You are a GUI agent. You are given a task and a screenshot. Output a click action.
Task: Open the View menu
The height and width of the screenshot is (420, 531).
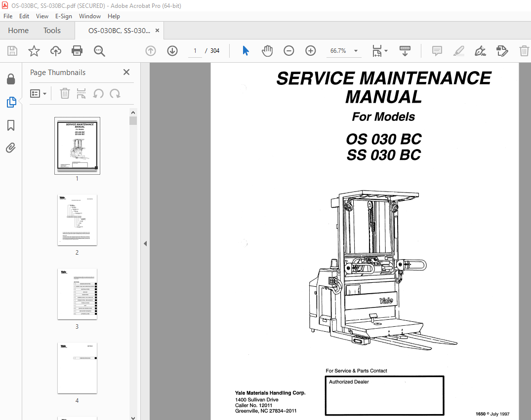(x=42, y=16)
